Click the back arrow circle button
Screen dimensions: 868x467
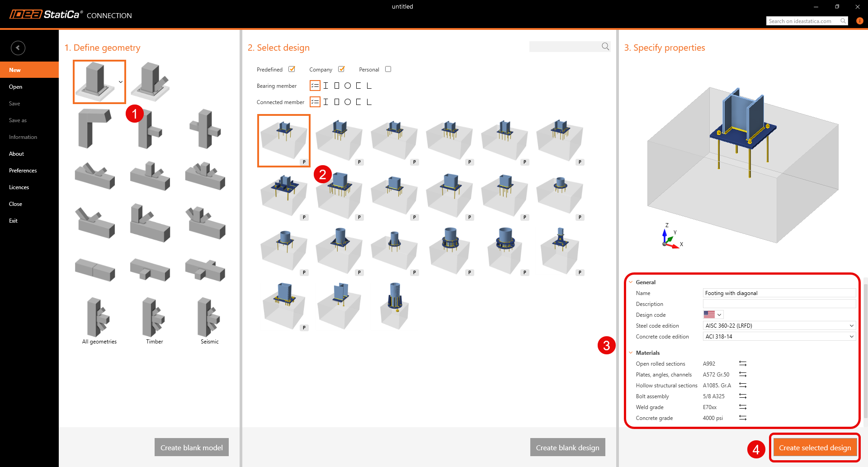(x=18, y=48)
